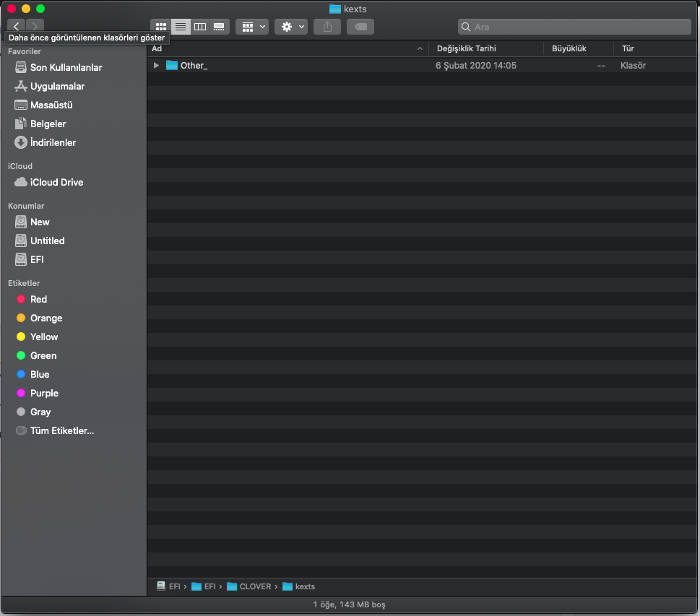This screenshot has width=700, height=616.
Task: Click the Edit Tags toolbar button
Action: 360,27
